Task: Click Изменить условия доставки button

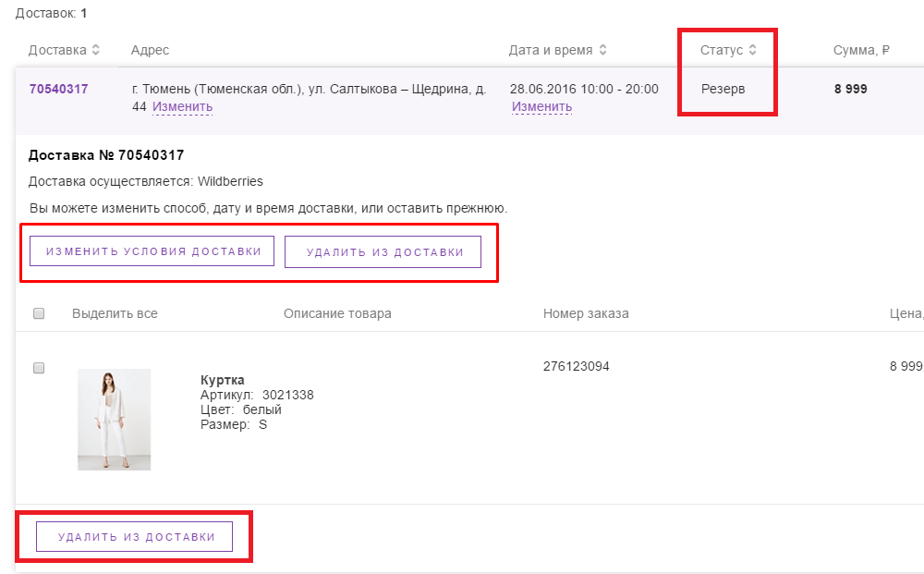Action: pyautogui.click(x=152, y=251)
